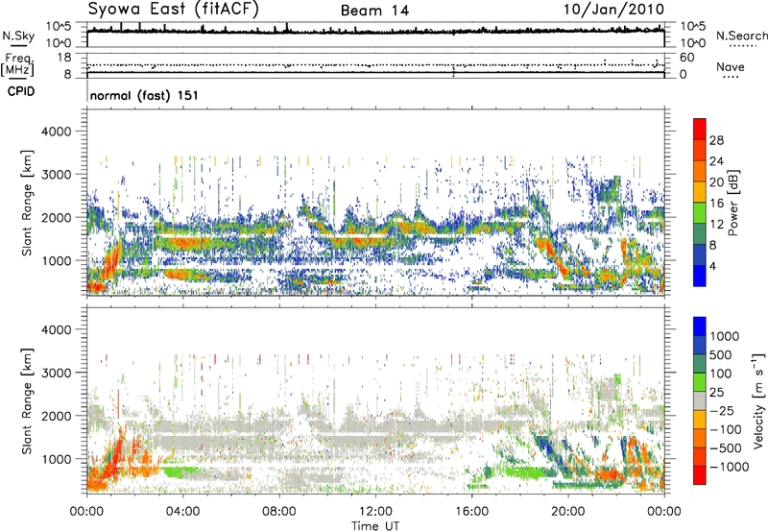Click the "1000" tick of the velocity panel

(x=56, y=459)
